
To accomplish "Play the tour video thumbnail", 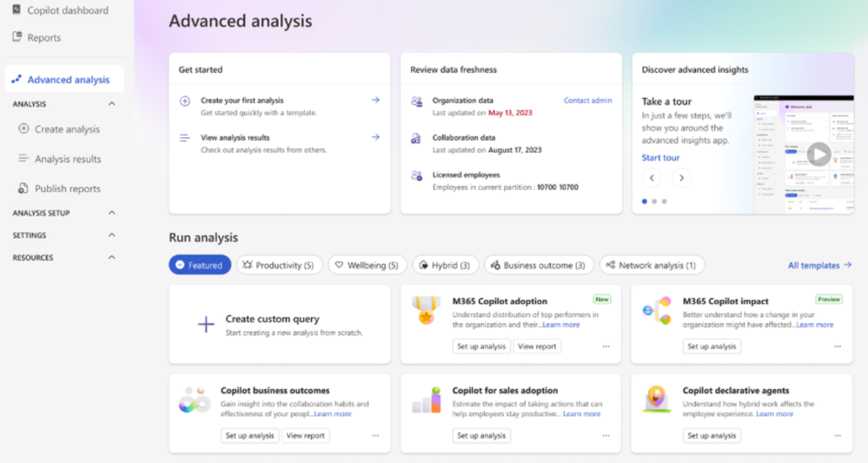I will 818,154.
